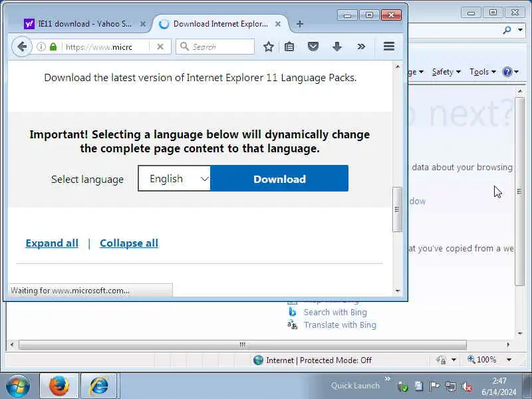The image size is (532, 399).
Task: Click the IE status bar security lock icon
Action: 442,360
